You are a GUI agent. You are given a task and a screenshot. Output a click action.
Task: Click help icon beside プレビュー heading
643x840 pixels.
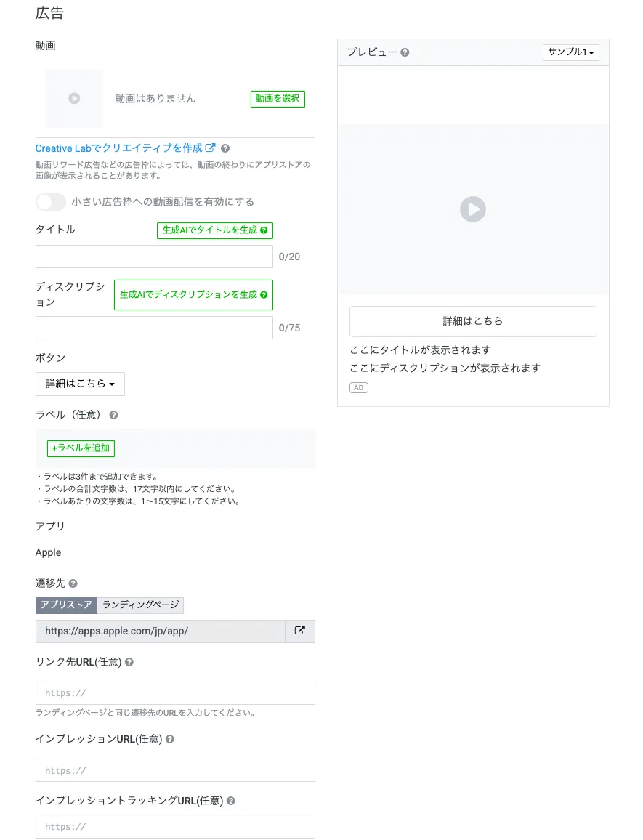405,52
